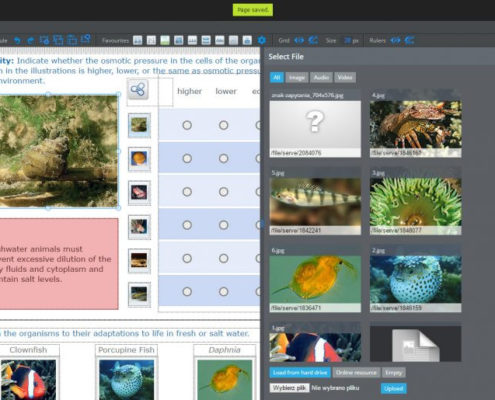Choose 'lower' for the pink frog row
Image resolution: width=495 pixels, height=400 pixels.
click(x=223, y=192)
